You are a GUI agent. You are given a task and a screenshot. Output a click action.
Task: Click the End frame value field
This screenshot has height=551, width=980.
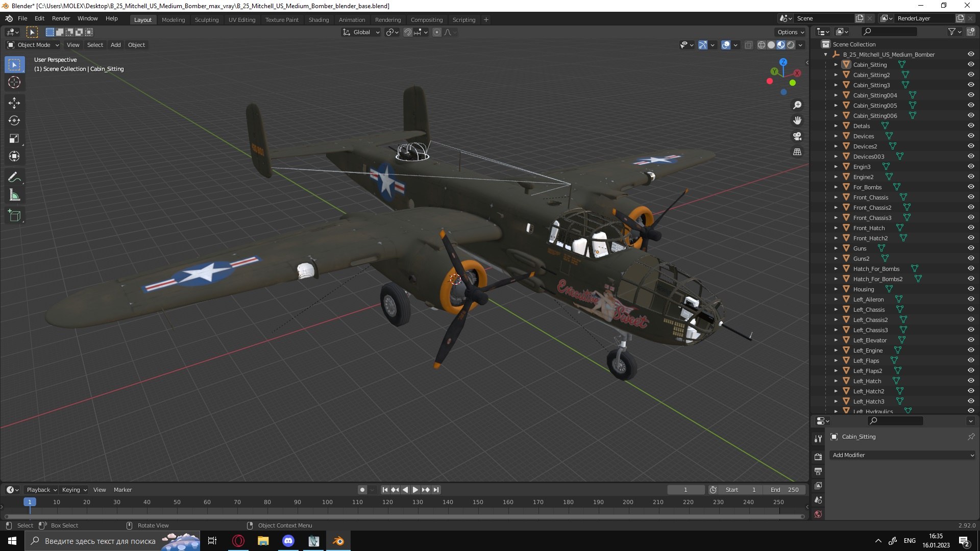785,490
